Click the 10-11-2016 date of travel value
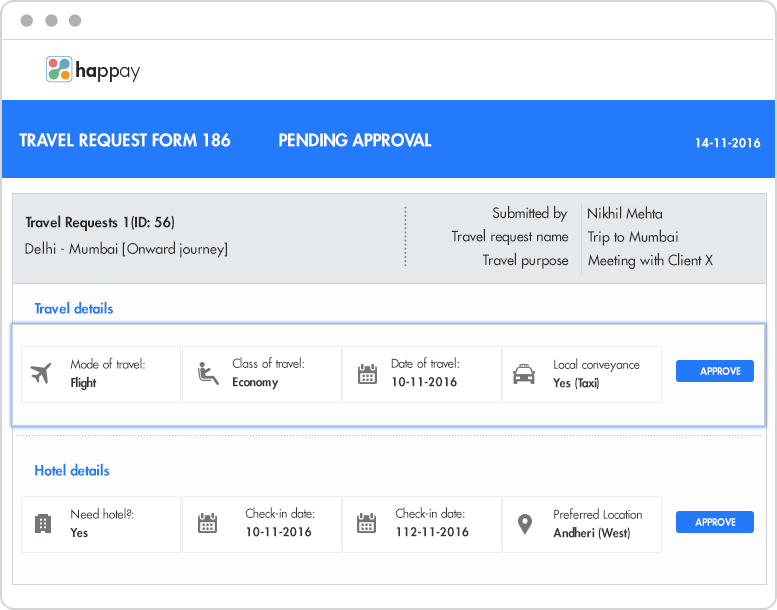 424,382
